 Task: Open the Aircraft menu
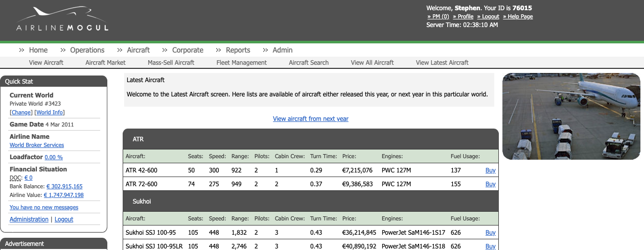click(x=138, y=50)
